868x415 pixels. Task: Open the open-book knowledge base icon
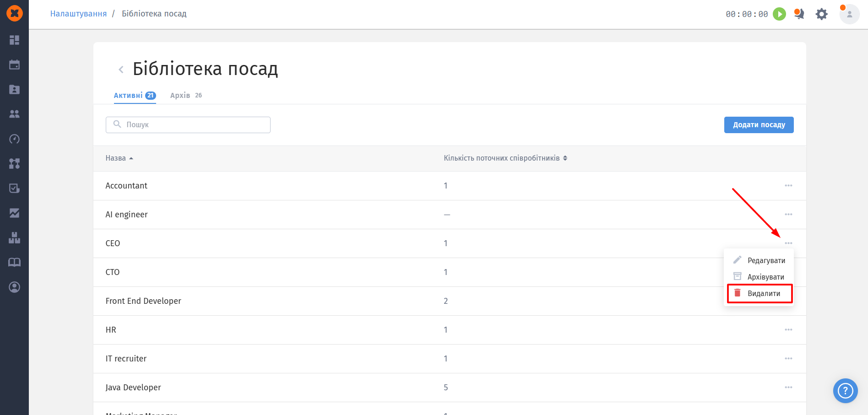coord(14,263)
